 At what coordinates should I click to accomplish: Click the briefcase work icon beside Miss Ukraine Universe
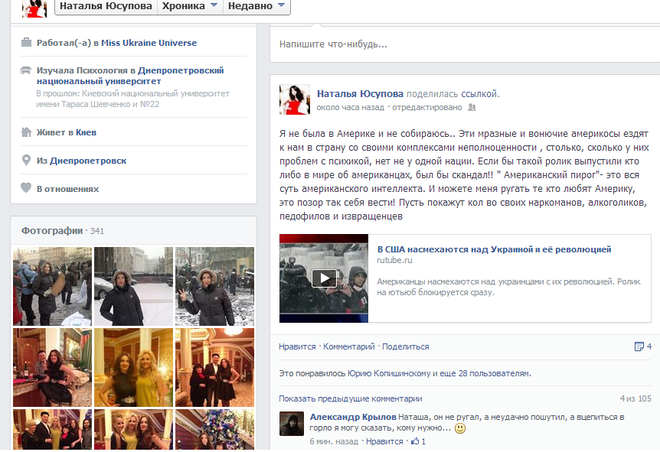[26, 42]
